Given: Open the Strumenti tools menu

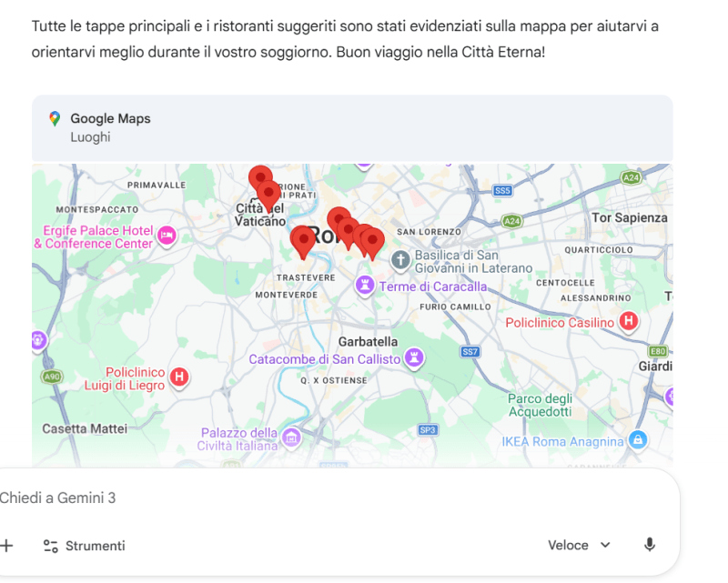Looking at the screenshot, I should tap(84, 546).
